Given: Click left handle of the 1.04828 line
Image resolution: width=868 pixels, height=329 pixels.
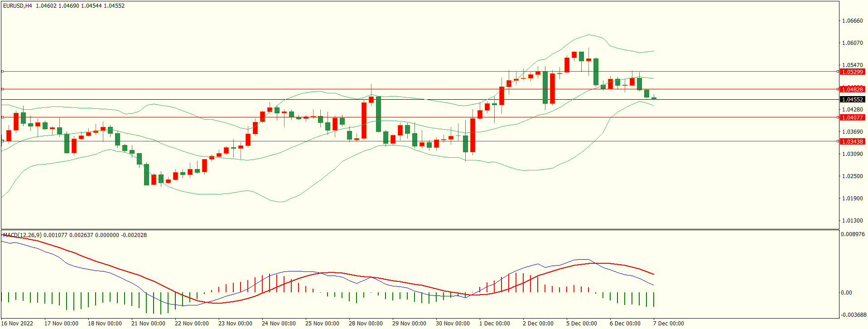Looking at the screenshot, I should (x=2, y=89).
